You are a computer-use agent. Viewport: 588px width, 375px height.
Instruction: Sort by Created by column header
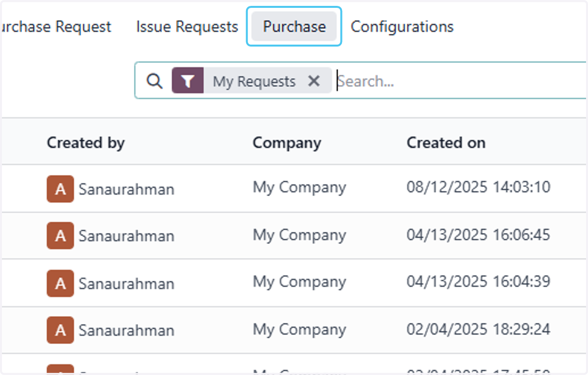86,143
